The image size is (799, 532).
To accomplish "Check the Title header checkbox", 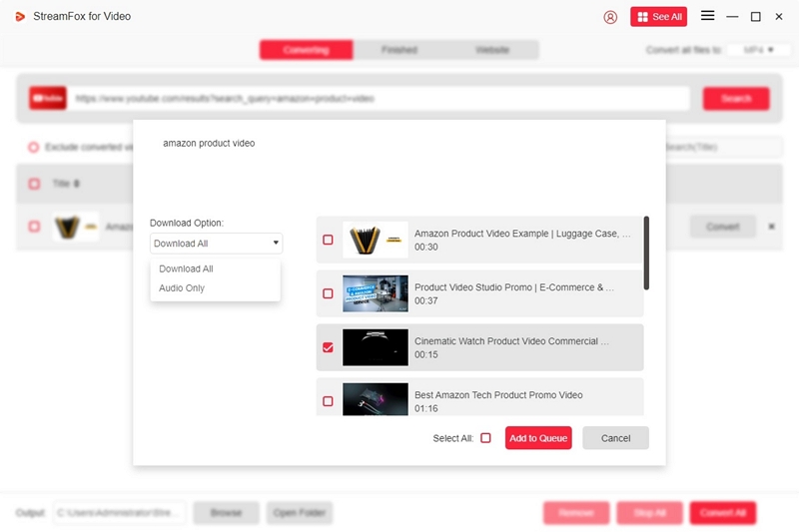I will click(x=34, y=184).
